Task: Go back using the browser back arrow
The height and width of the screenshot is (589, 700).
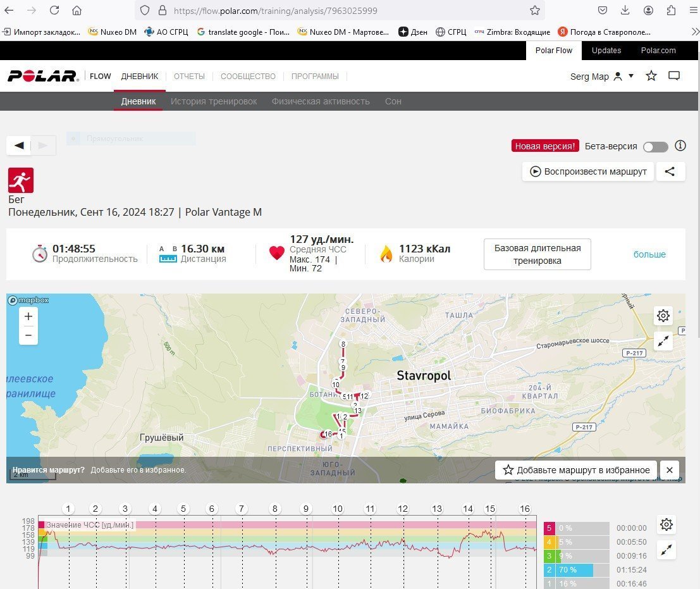Action: point(9,10)
